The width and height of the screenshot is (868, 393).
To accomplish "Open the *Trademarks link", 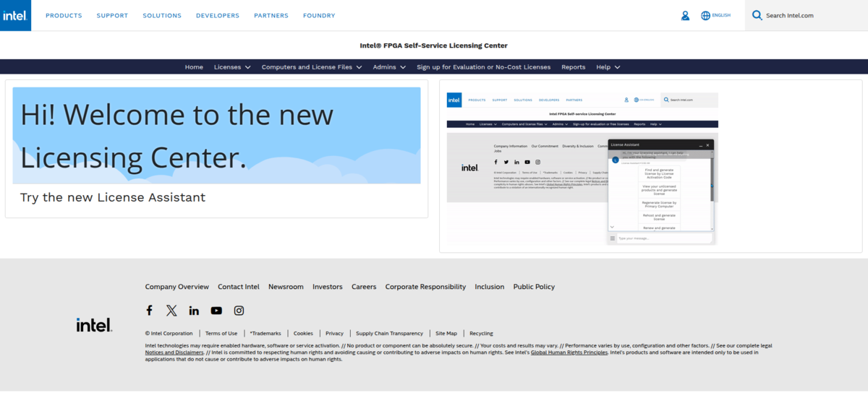I will click(x=265, y=334).
